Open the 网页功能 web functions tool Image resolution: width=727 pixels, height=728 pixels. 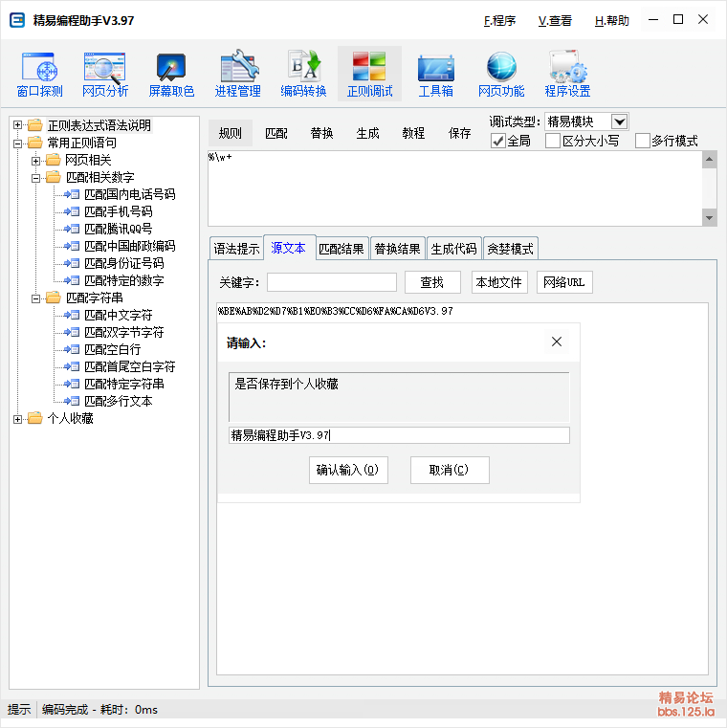[501, 75]
